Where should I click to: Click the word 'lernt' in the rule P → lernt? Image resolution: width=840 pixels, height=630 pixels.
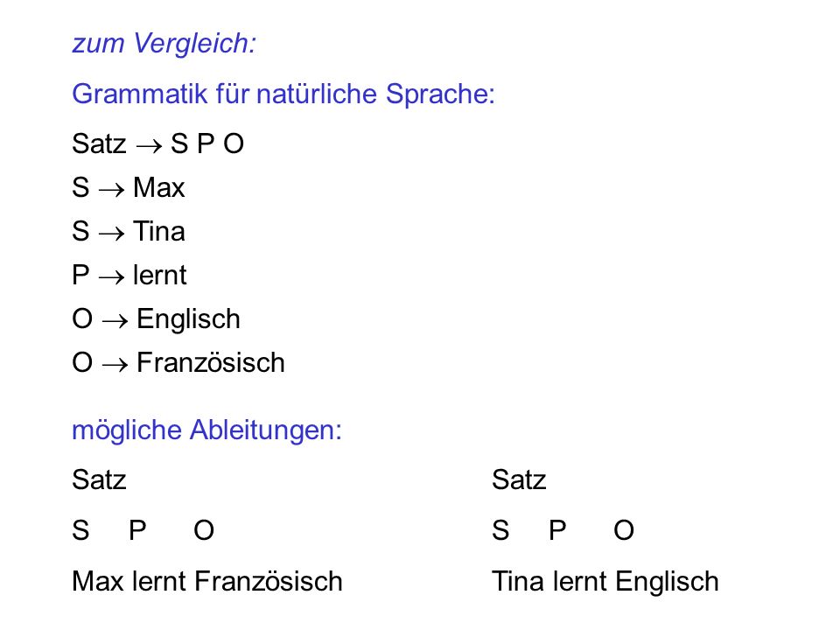159,276
